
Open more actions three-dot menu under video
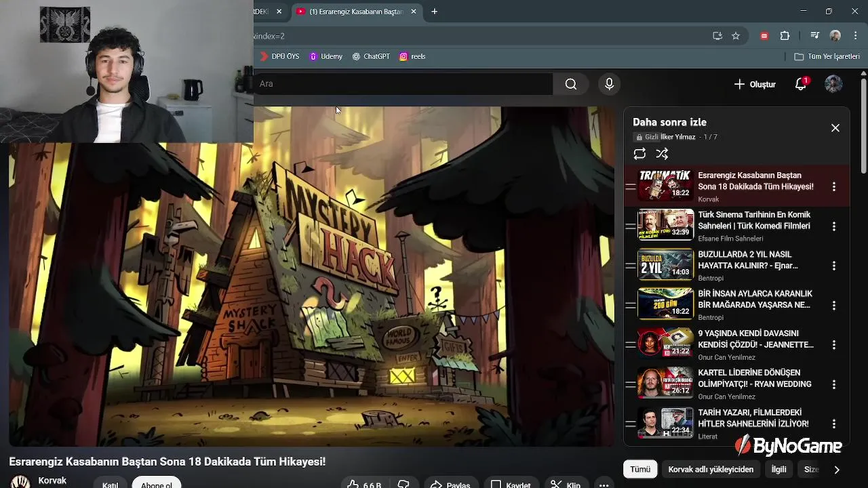point(604,484)
